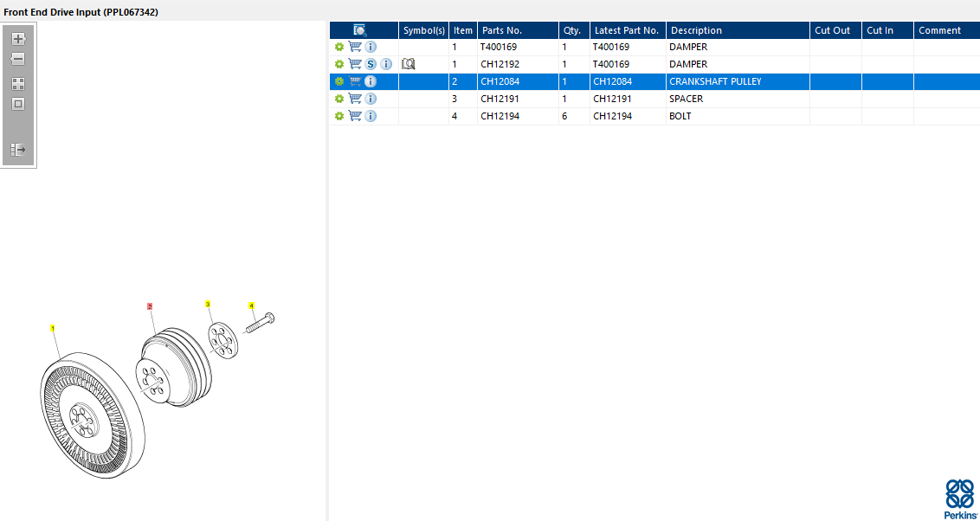Viewport: 980px width, 521px height.
Task: Open info icon for T400169 row
Action: (x=371, y=47)
